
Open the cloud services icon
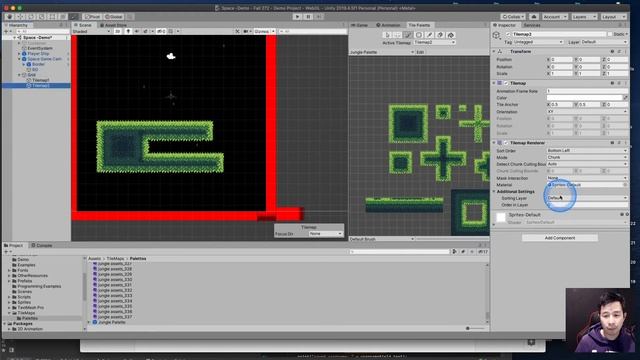533,17
